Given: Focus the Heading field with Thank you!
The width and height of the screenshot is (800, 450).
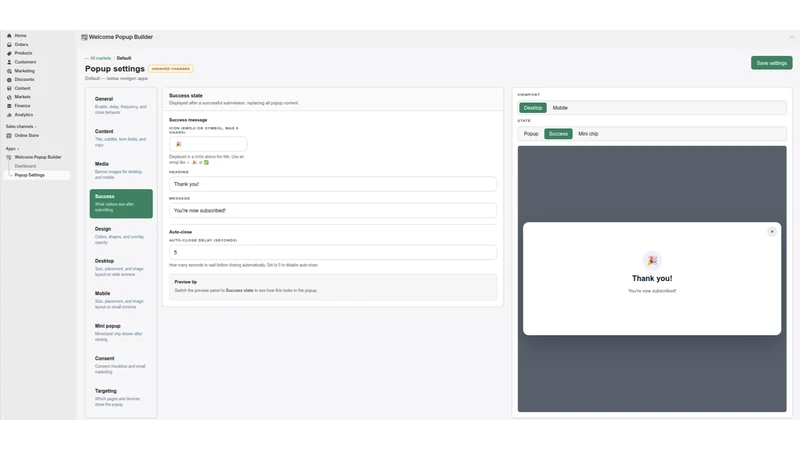Looking at the screenshot, I should [x=333, y=184].
